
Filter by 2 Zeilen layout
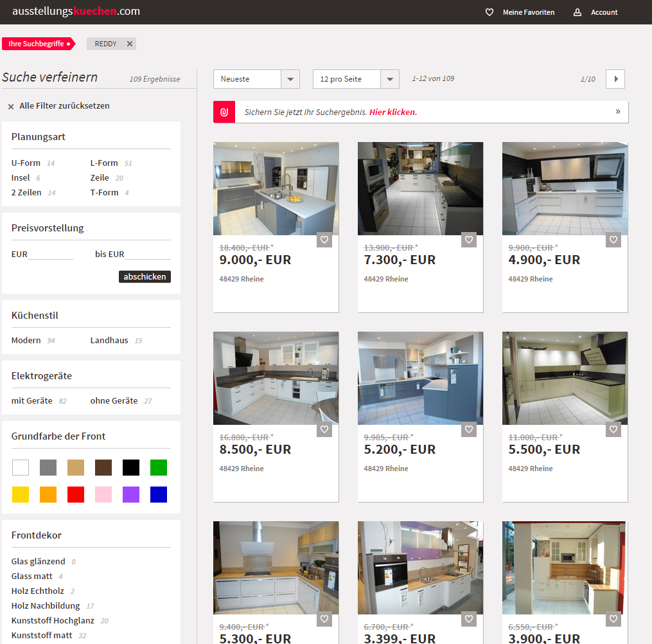26,193
